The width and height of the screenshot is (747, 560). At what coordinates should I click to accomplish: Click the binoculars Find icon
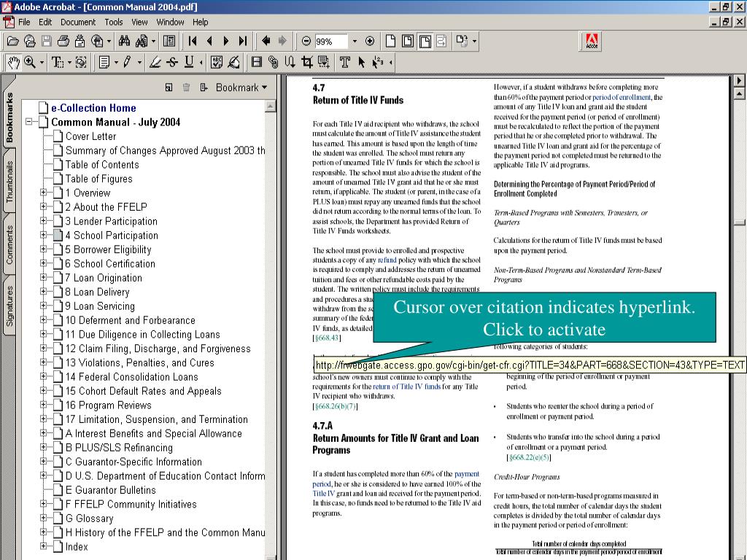(124, 42)
